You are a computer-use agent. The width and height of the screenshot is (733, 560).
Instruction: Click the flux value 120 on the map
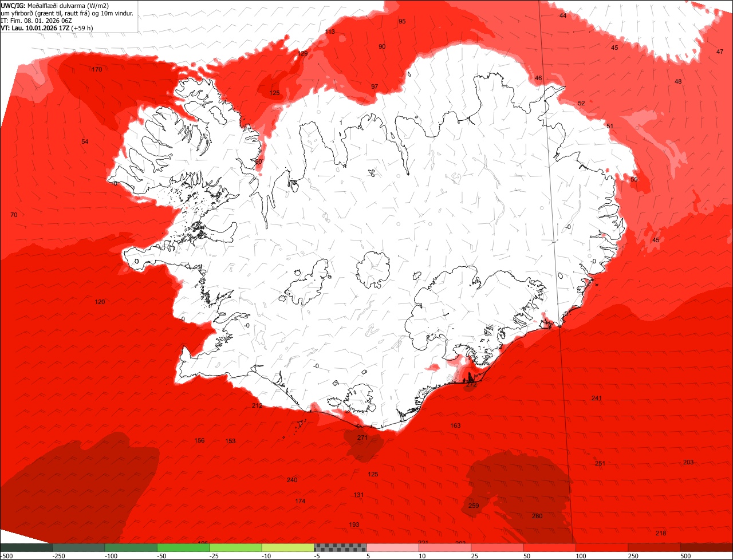click(100, 302)
